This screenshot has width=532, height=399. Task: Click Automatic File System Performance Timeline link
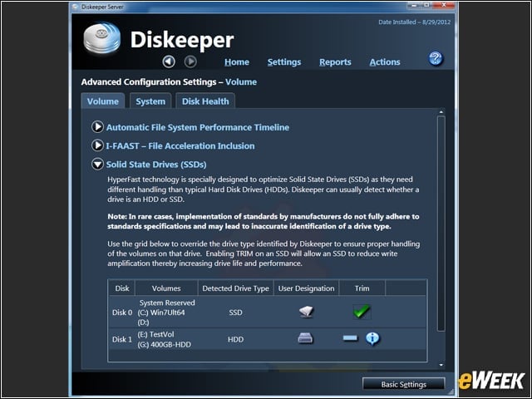click(198, 127)
